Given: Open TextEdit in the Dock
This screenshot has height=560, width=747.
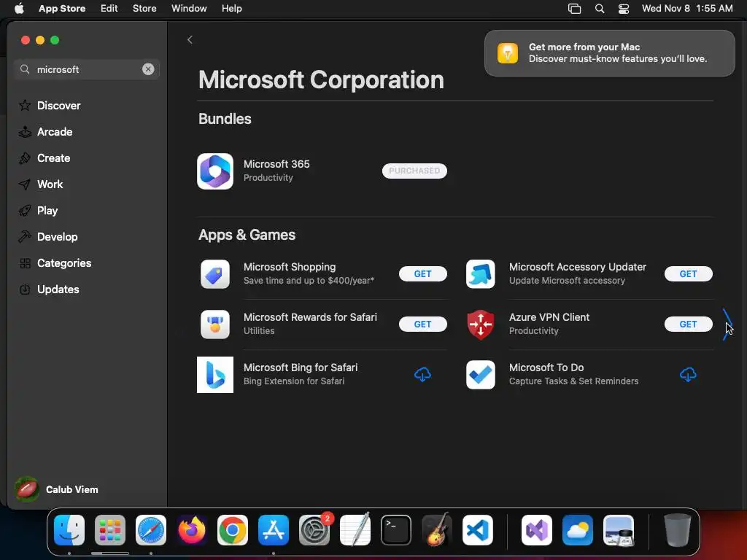Looking at the screenshot, I should tap(355, 530).
